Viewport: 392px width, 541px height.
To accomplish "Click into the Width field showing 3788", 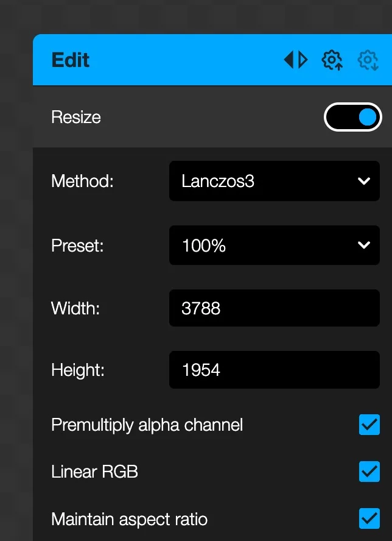I will (x=274, y=308).
